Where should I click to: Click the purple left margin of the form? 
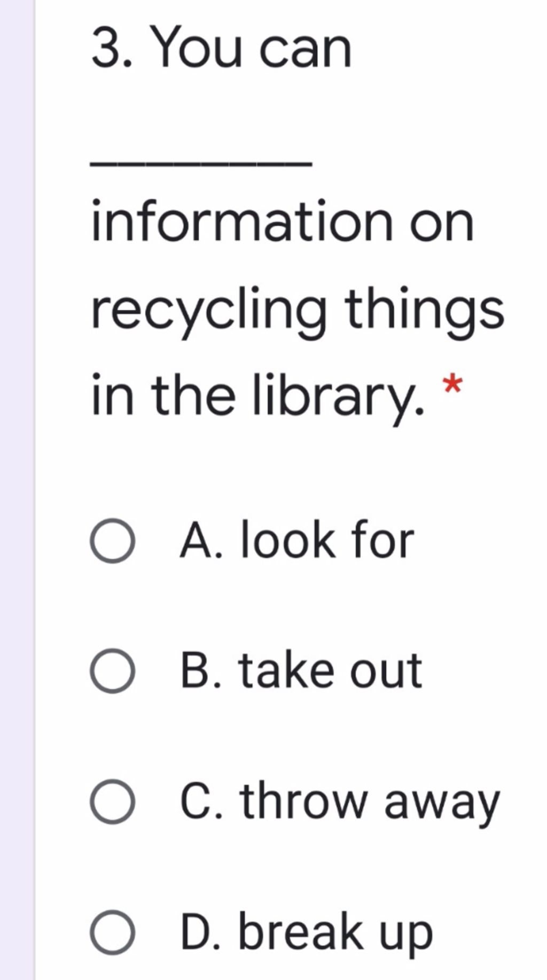coord(17,490)
